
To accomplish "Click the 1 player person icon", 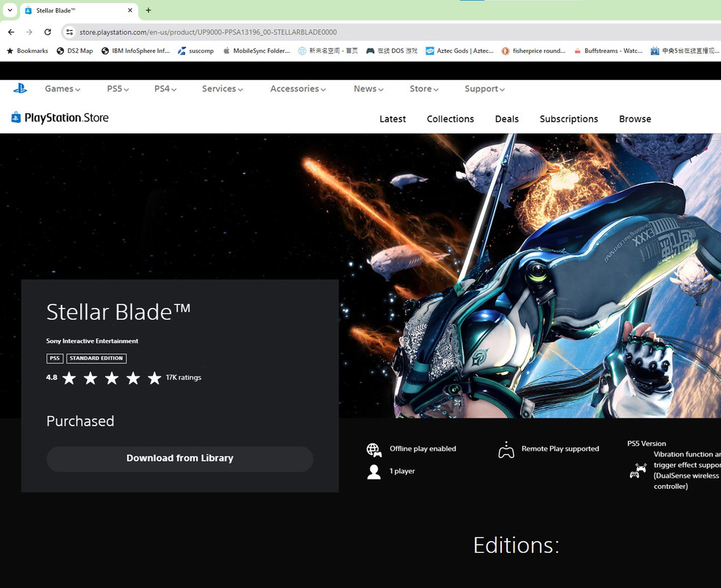I will (x=374, y=472).
